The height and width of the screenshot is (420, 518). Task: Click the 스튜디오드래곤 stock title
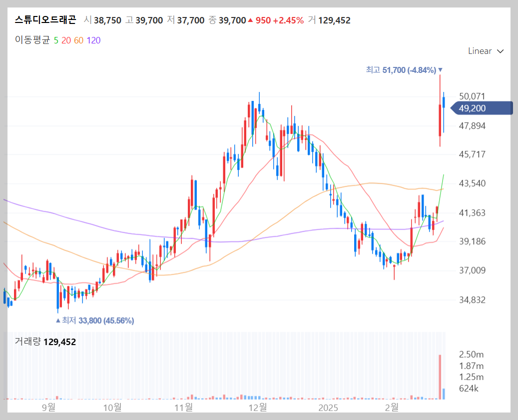click(x=45, y=20)
